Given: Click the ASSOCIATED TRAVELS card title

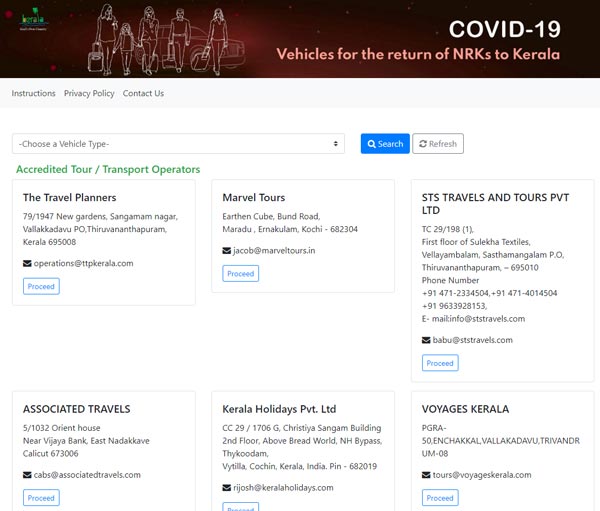Looking at the screenshot, I should [x=77, y=409].
